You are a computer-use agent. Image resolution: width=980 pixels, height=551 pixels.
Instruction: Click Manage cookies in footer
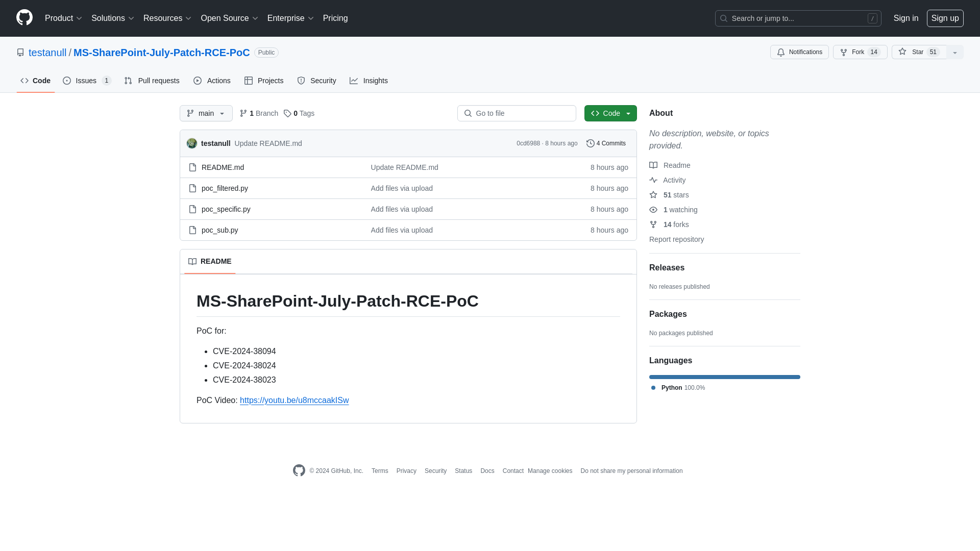[x=550, y=471]
